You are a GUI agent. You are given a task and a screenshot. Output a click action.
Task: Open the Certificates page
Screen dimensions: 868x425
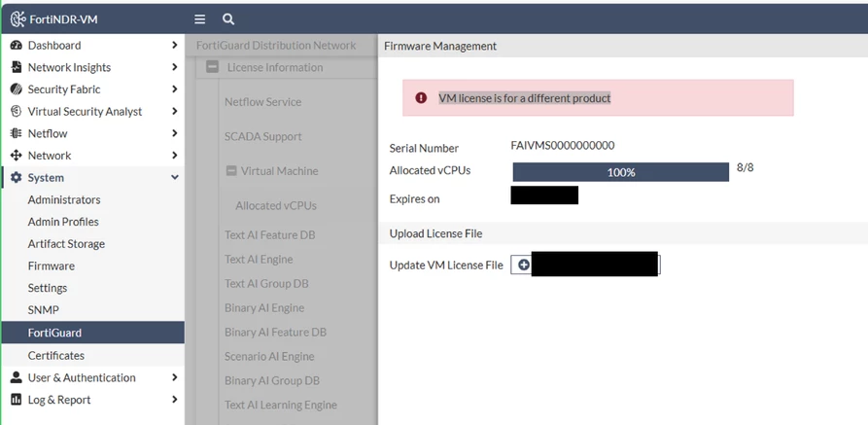coord(56,355)
